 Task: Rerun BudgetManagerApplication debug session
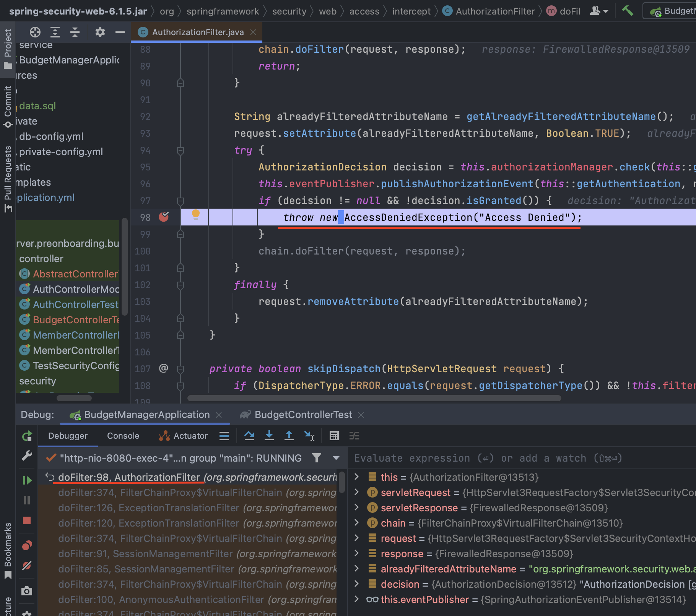click(27, 436)
